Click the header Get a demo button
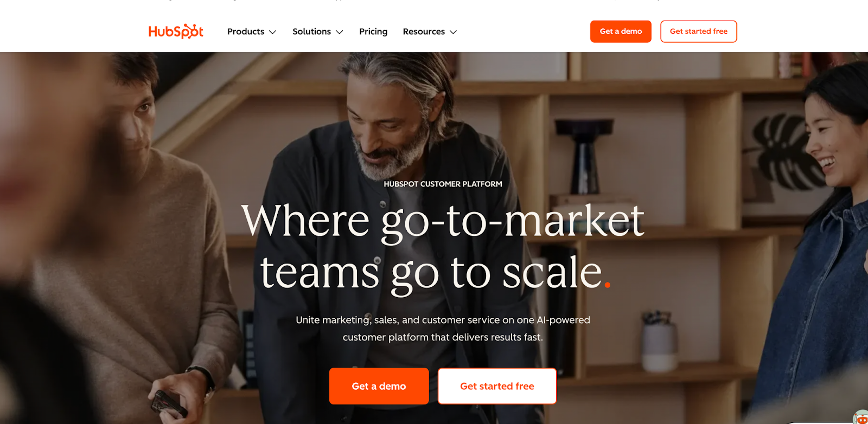 pos(621,31)
